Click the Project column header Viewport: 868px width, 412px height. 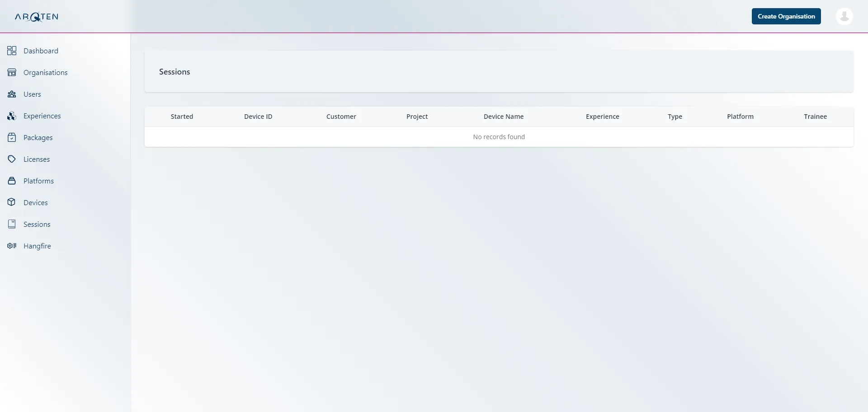pyautogui.click(x=417, y=117)
